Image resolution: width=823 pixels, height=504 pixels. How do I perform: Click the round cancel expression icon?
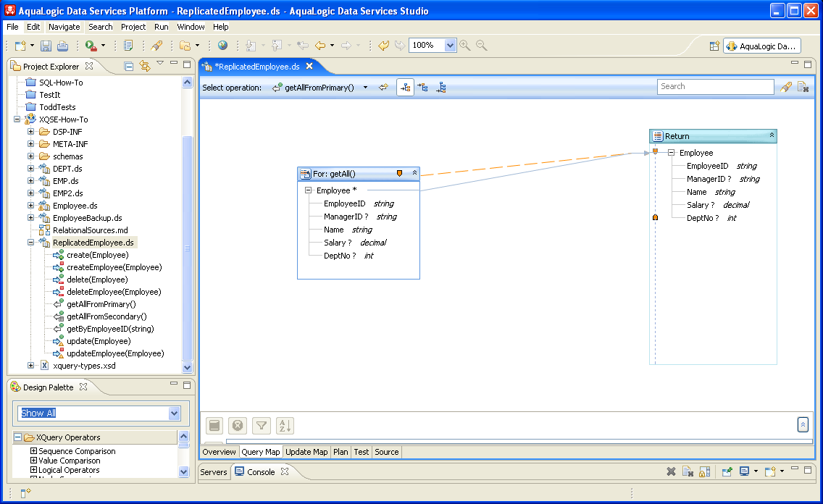coord(238,425)
